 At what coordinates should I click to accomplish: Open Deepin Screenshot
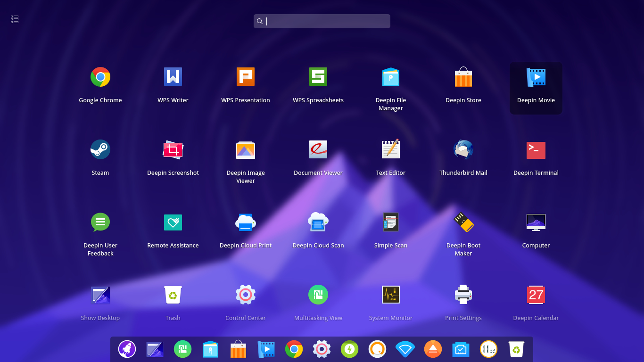pos(173,149)
